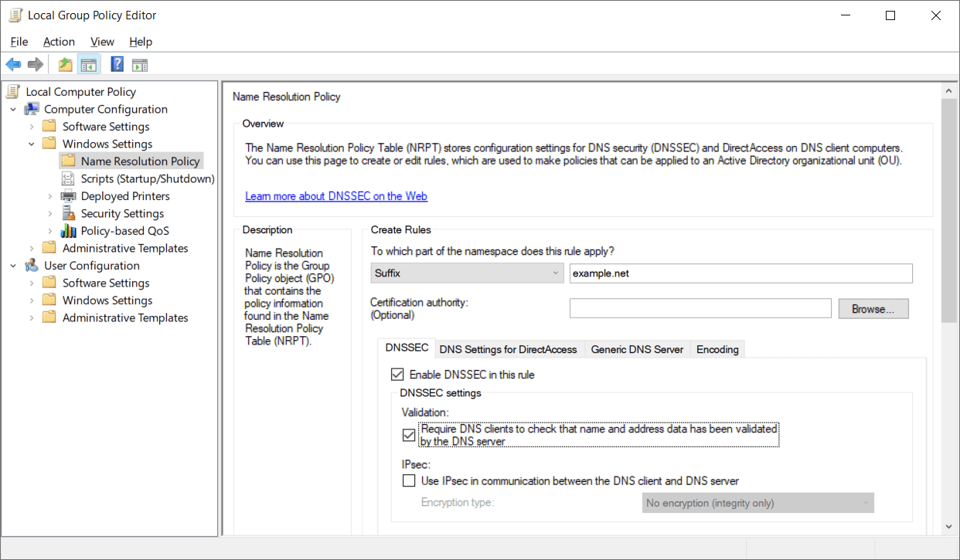Screen dimensions: 960x560
Task: Open the Suffix namespace dropdown
Action: (555, 273)
